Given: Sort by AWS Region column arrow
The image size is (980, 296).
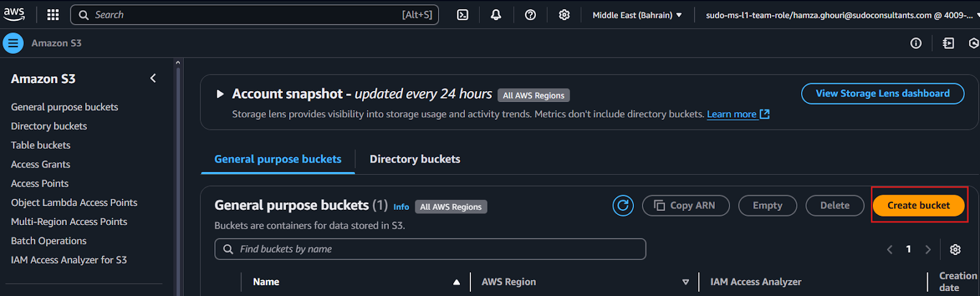Looking at the screenshot, I should [685, 282].
